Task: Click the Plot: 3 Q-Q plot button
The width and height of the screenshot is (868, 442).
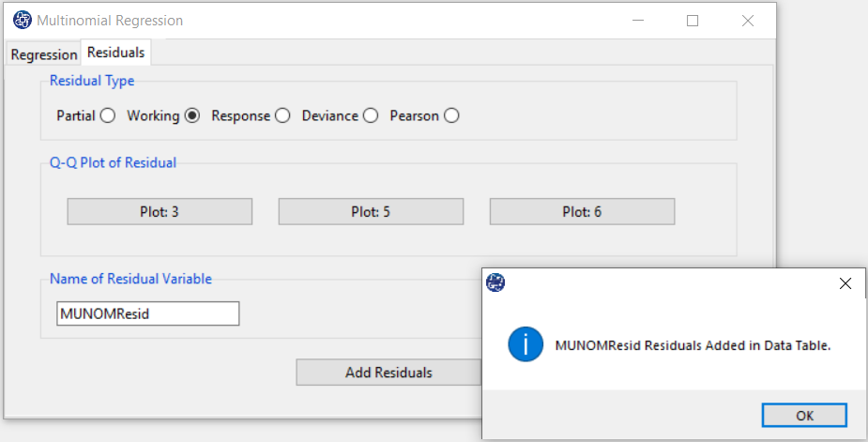Action: click(160, 211)
